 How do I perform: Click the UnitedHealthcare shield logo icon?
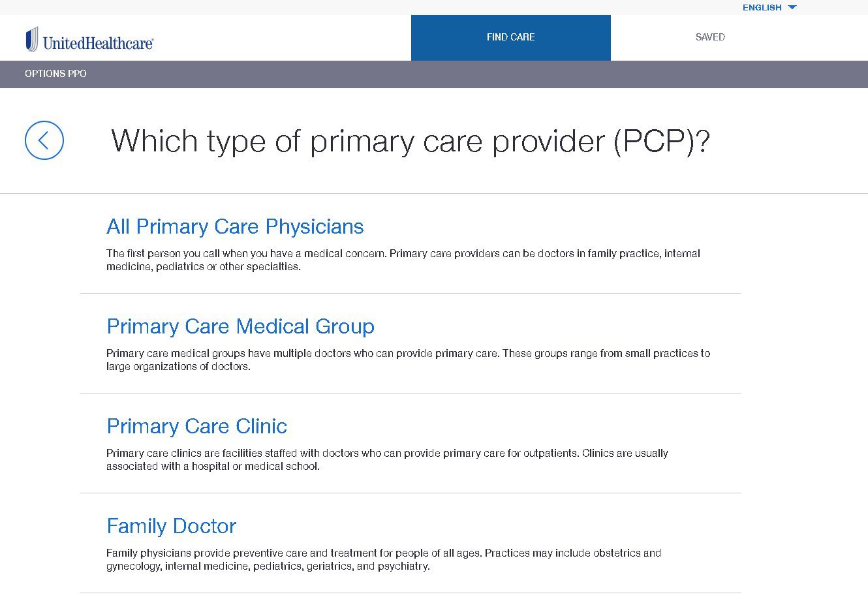(32, 39)
